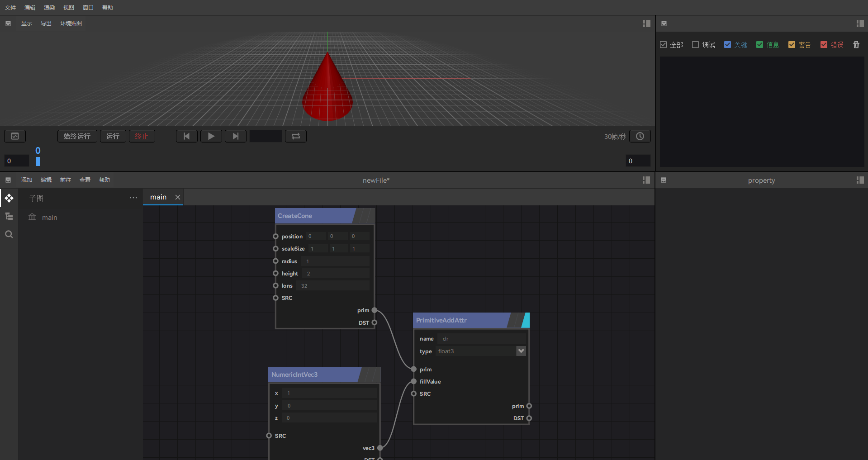Image resolution: width=868 pixels, height=460 pixels.
Task: Open the 子图 three-dots options menu
Action: point(133,198)
